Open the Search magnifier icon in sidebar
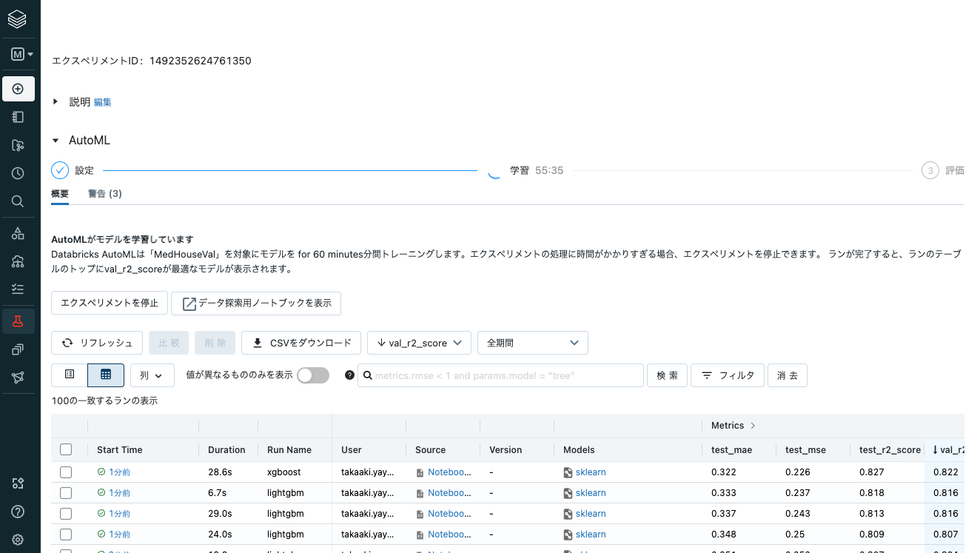980x553 pixels. 18,201
